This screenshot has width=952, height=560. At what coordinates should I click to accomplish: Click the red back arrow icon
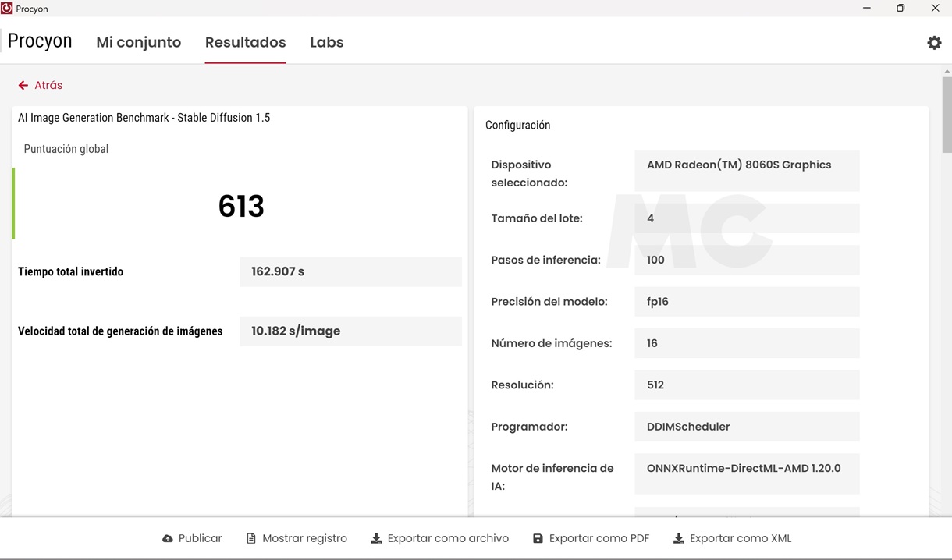[23, 86]
